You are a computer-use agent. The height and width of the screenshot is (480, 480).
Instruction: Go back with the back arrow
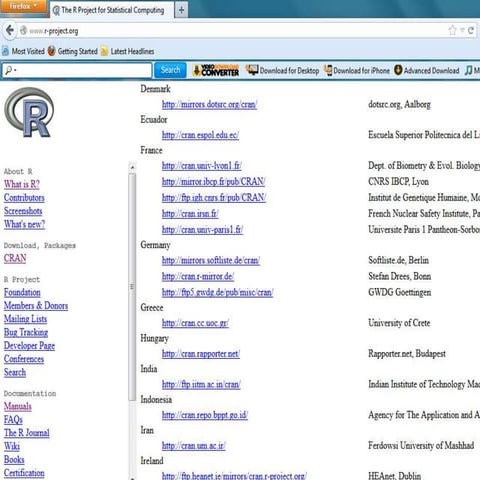click(10, 31)
